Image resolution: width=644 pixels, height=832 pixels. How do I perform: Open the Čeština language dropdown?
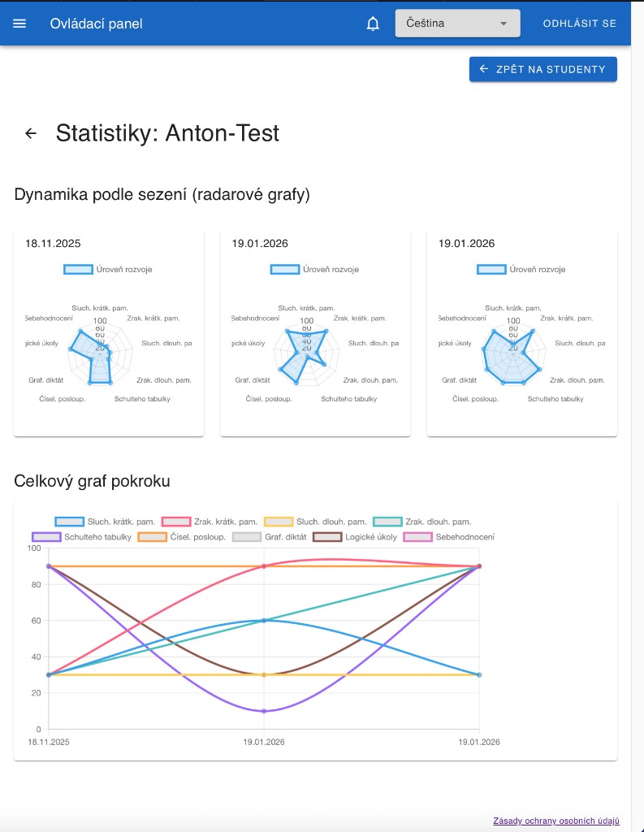(x=456, y=23)
